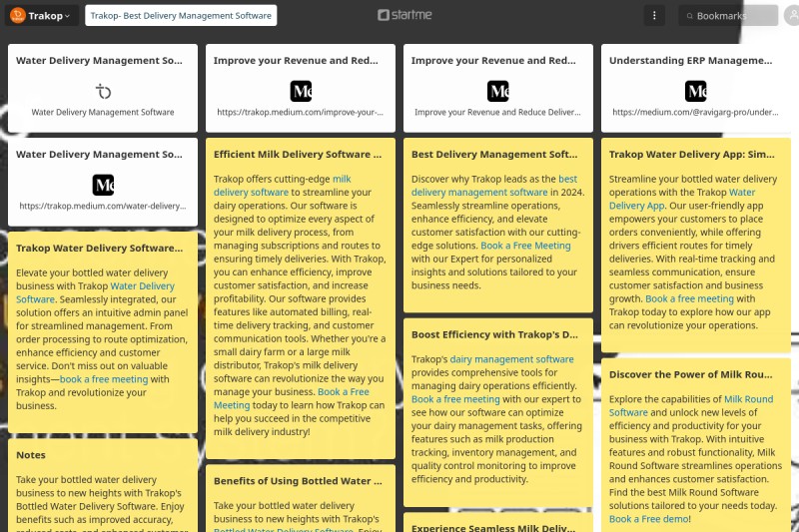This screenshot has height=532, width=799.
Task: Click Understanding ERP Manageme... widget title
Action: coord(690,61)
